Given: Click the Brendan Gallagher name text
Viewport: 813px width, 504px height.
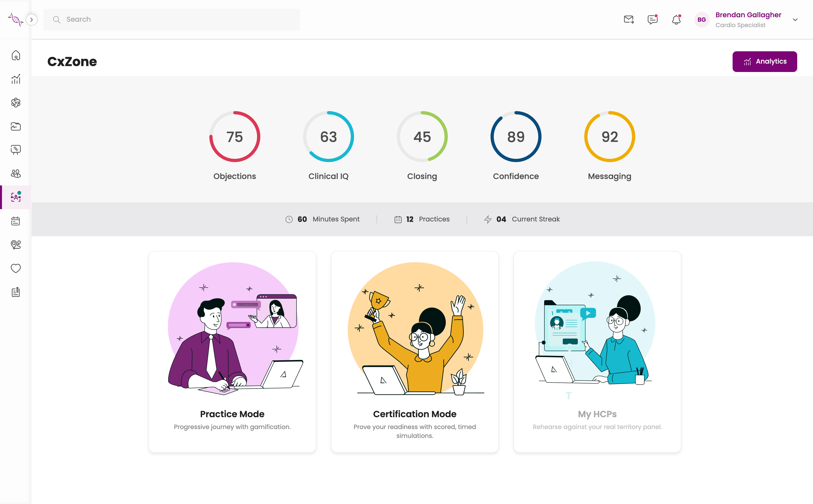Looking at the screenshot, I should tap(748, 15).
